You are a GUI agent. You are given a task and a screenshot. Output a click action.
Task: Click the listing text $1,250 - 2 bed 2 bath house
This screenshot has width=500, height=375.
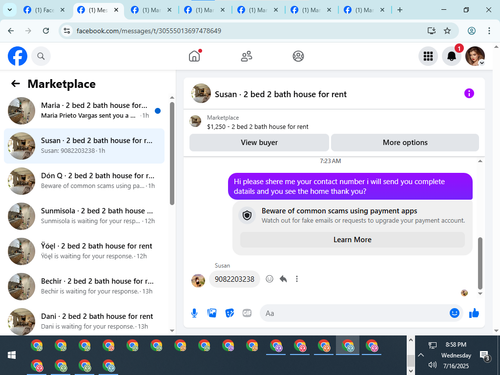257,127
